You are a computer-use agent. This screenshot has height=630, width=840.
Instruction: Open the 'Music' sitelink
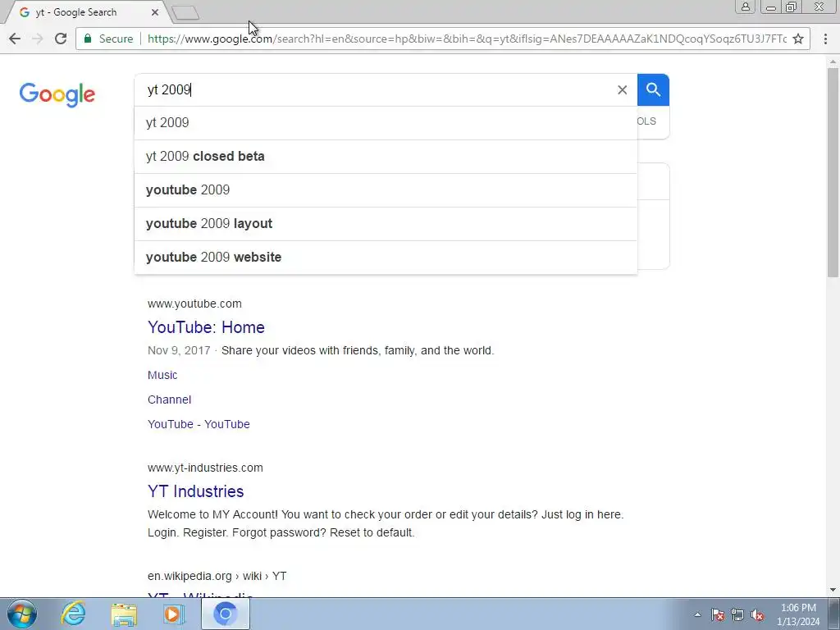point(162,375)
